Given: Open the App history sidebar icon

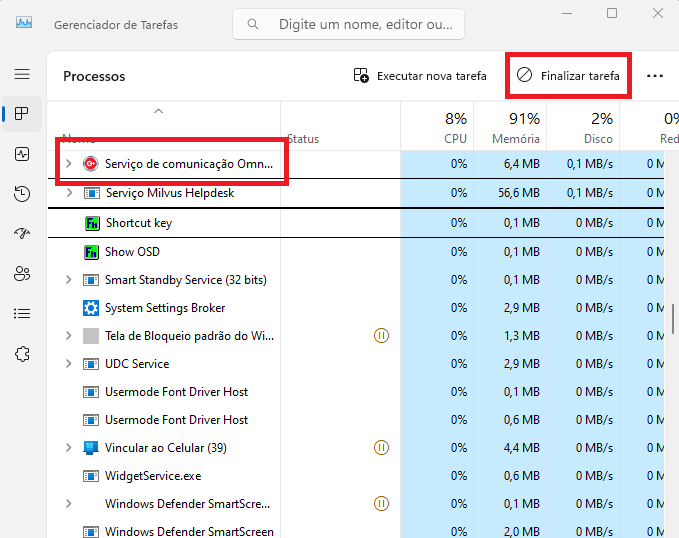Looking at the screenshot, I should click(22, 194).
